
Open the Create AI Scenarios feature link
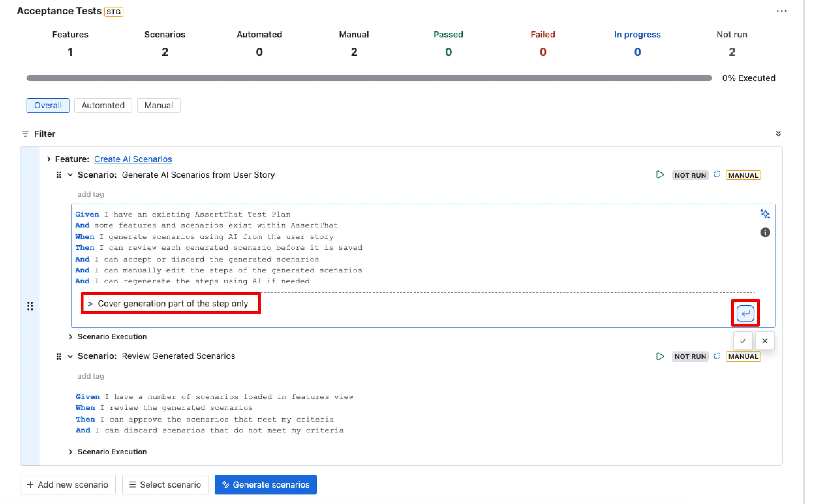[x=133, y=159]
